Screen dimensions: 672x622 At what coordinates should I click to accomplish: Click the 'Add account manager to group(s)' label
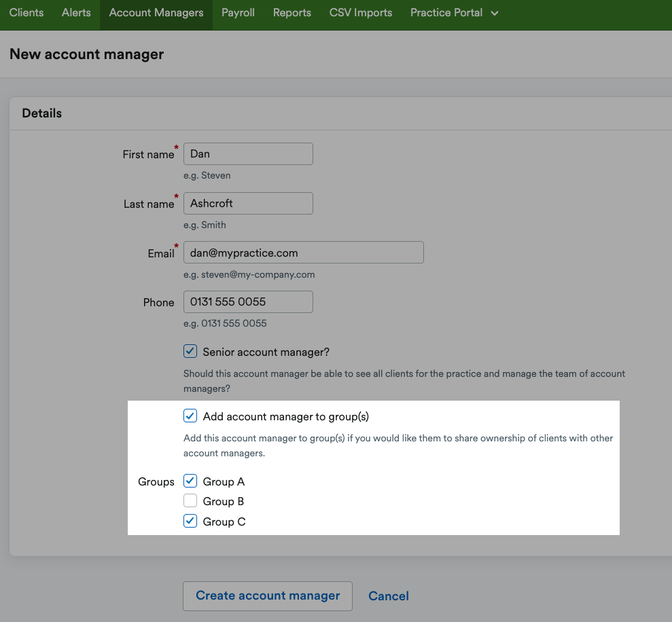tap(286, 417)
